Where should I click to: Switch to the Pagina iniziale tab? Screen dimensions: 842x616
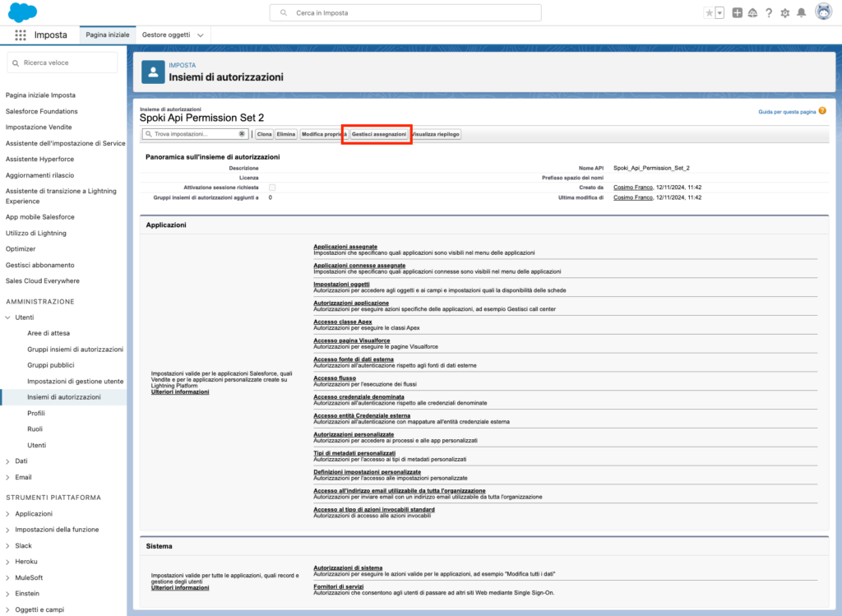click(107, 35)
